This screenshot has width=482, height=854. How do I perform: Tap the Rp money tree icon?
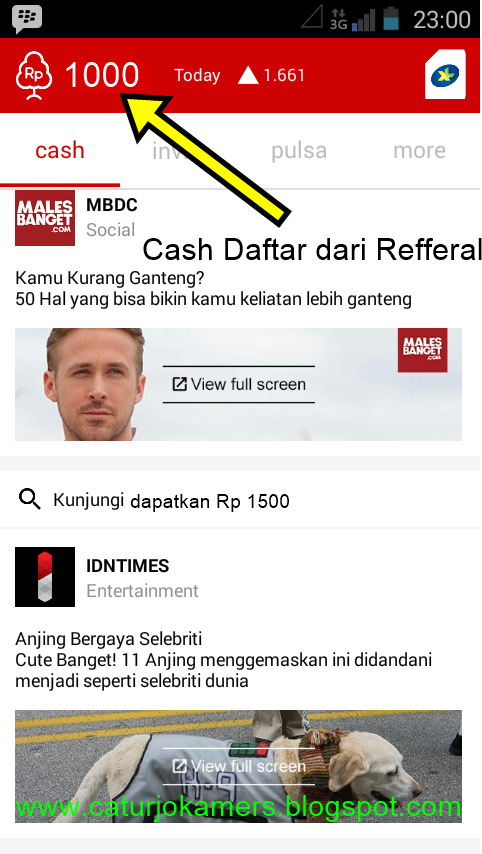point(34,76)
